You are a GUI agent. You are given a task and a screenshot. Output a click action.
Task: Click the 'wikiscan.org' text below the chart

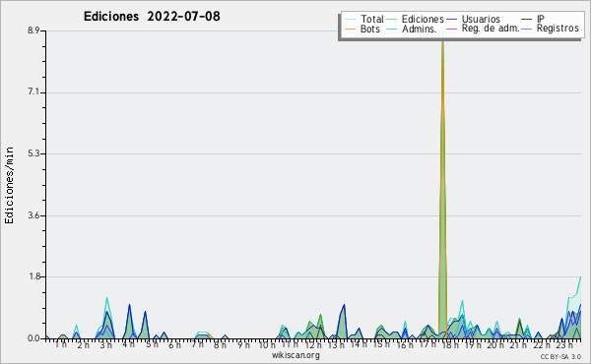coord(295,355)
